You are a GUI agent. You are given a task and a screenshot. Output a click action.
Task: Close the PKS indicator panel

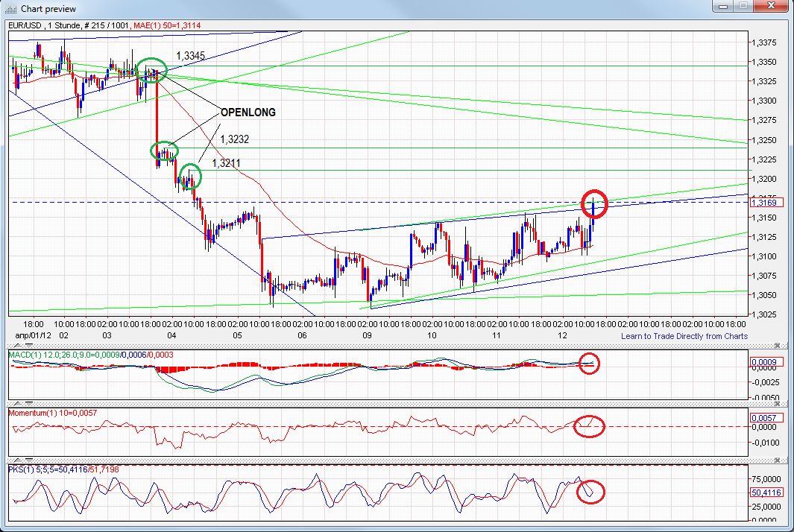point(778,460)
